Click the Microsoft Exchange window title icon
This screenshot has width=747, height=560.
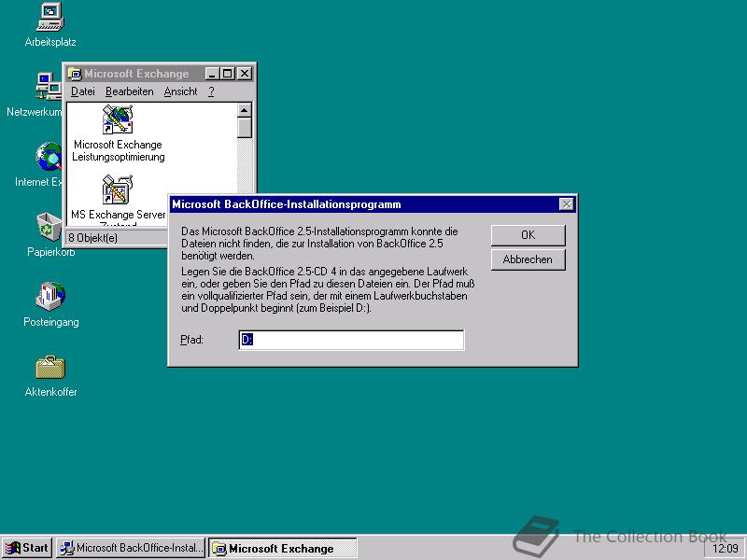point(75,74)
